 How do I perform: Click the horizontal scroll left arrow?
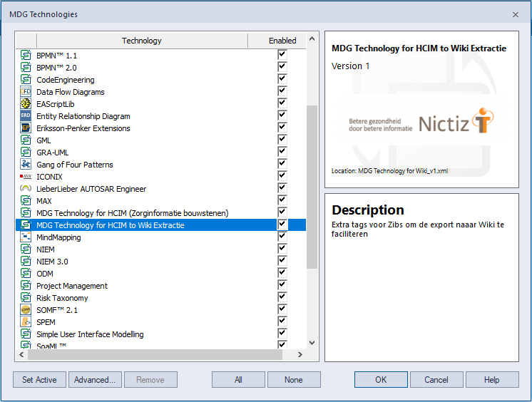point(21,354)
